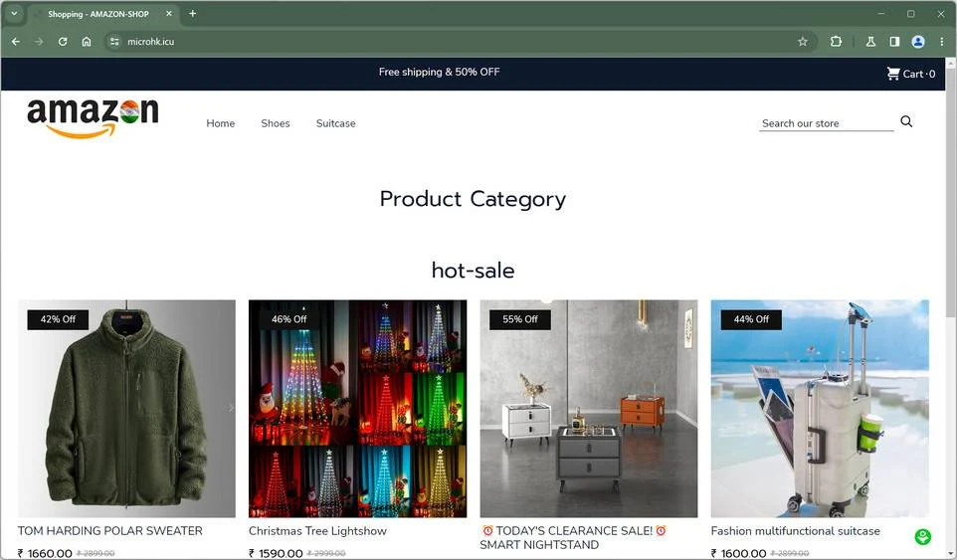The width and height of the screenshot is (957, 560).
Task: Open the Shoes category
Action: coord(276,123)
